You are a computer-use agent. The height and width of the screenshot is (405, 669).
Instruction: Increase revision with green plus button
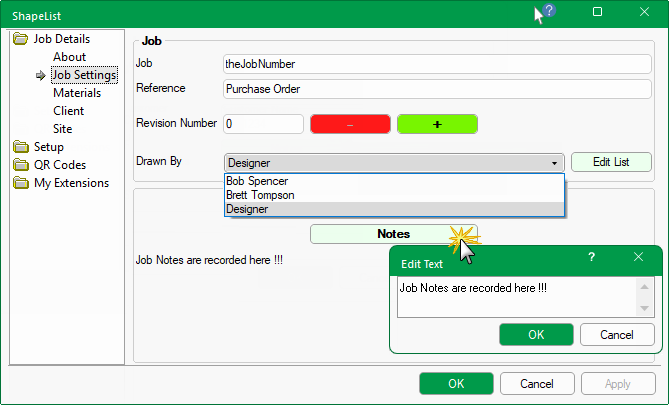[437, 124]
